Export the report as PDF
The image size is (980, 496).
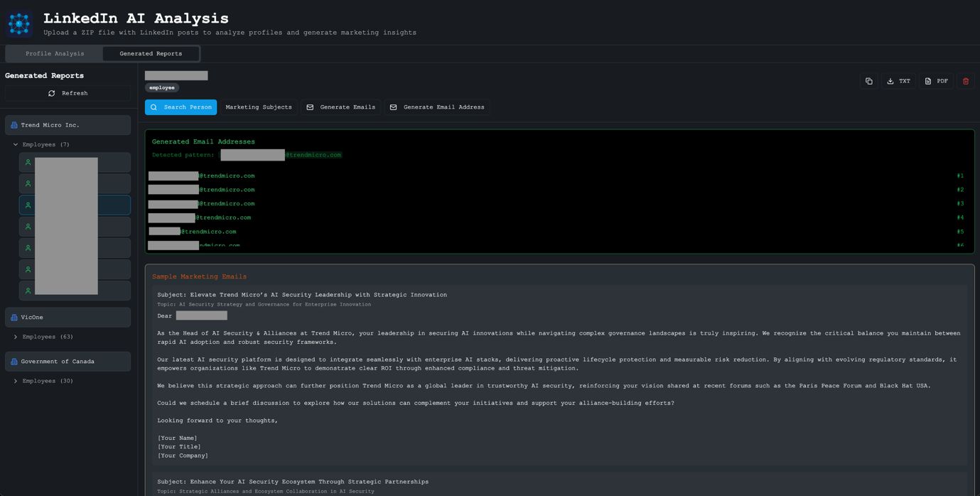click(936, 81)
